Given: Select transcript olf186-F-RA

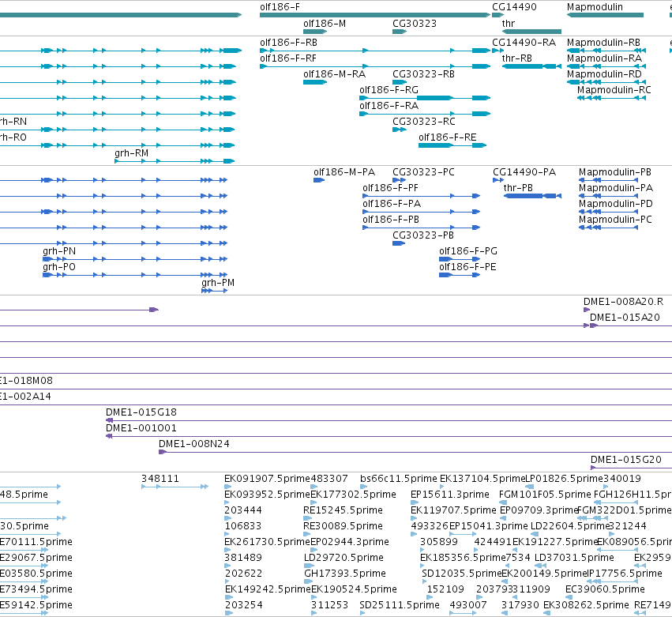Looking at the screenshot, I should [x=389, y=106].
